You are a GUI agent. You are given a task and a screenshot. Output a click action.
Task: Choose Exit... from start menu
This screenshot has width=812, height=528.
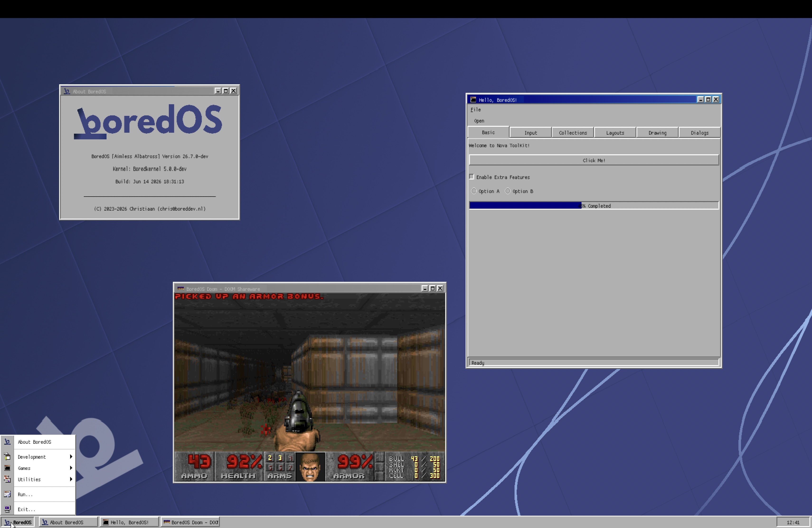[x=38, y=509]
